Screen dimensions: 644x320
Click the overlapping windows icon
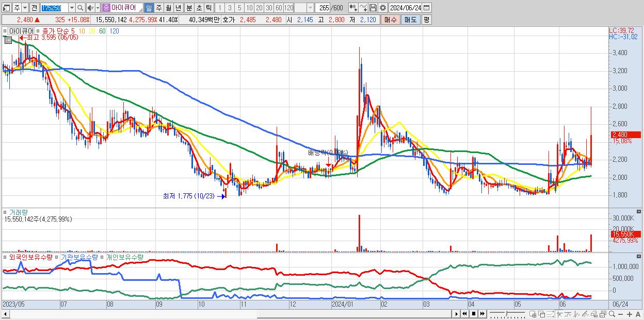(542, 314)
